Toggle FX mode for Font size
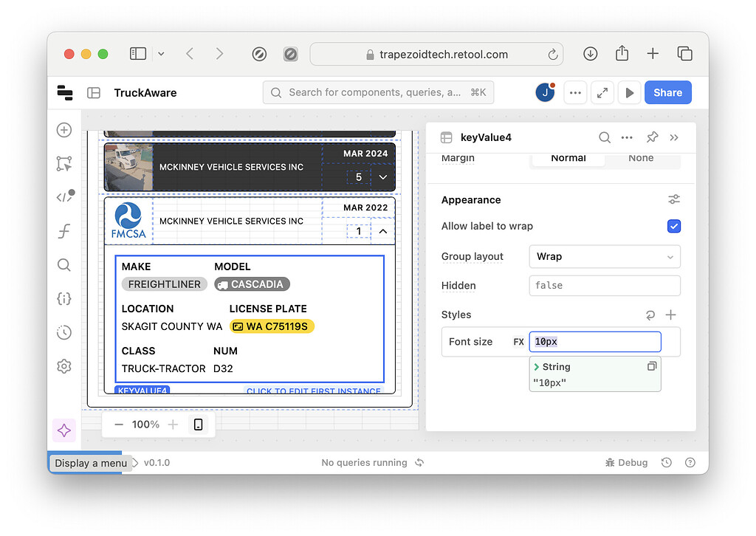The height and width of the screenshot is (536, 756). tap(519, 342)
